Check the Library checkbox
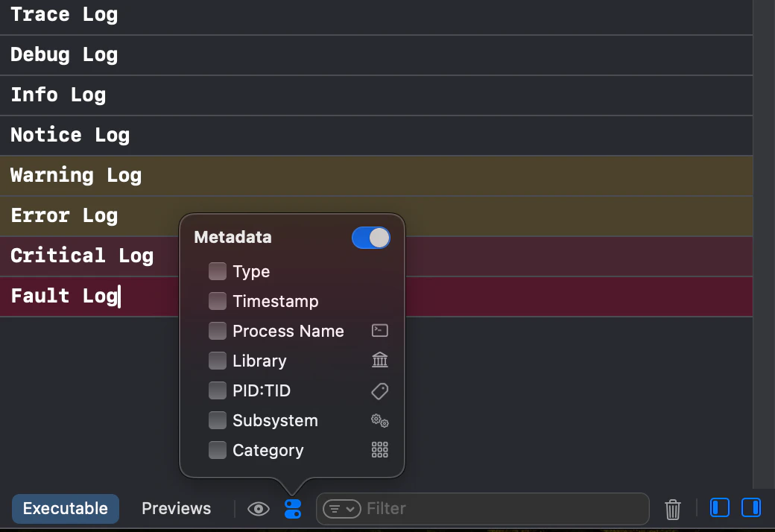This screenshot has height=532, width=775. click(218, 361)
